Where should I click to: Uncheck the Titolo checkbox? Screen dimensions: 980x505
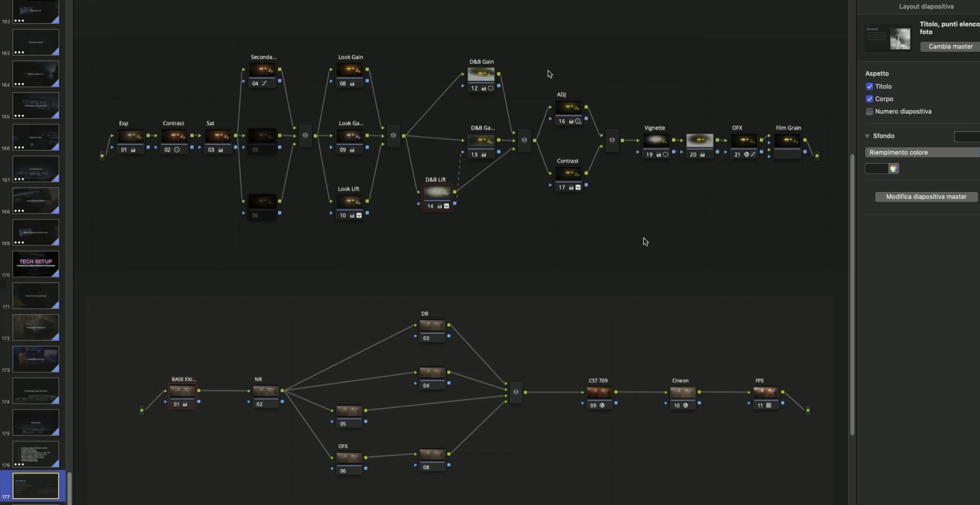869,87
